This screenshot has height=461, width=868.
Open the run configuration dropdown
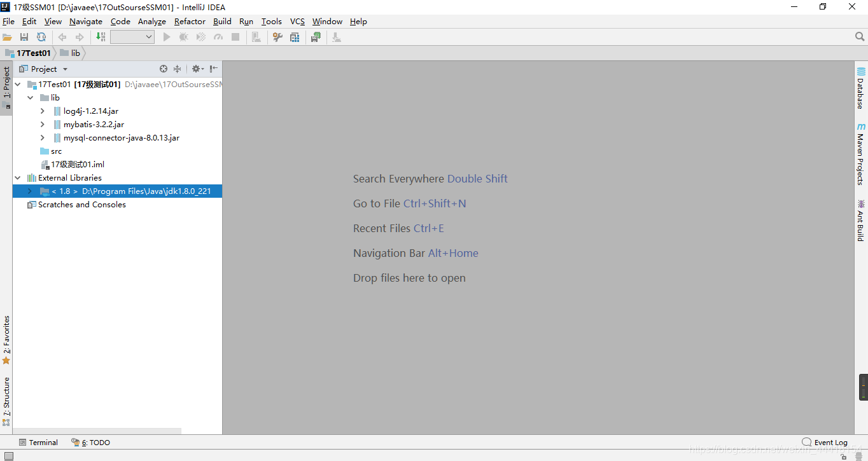(x=132, y=38)
